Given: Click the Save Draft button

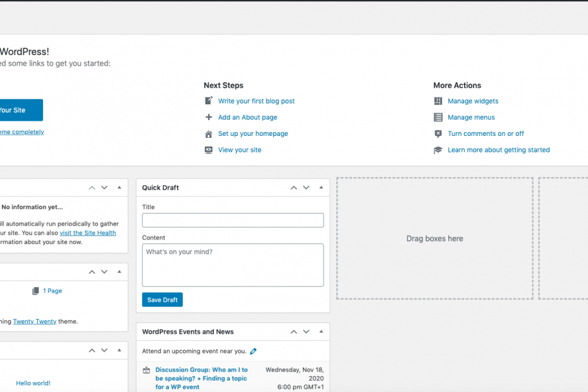Looking at the screenshot, I should tap(162, 300).
